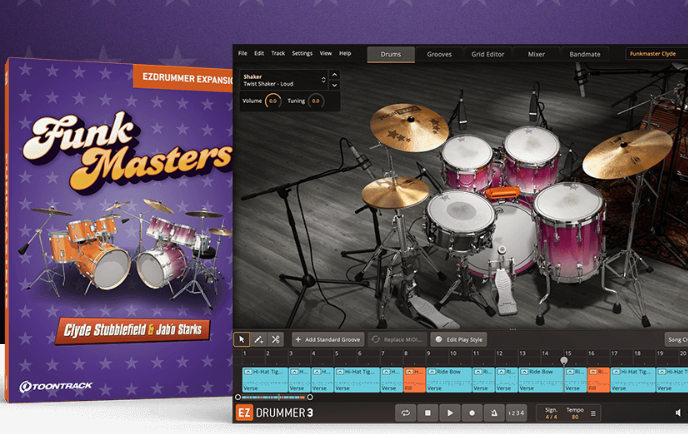Screen dimensions: 688x434
Task: Open the Settings menu
Action: pyautogui.click(x=302, y=53)
